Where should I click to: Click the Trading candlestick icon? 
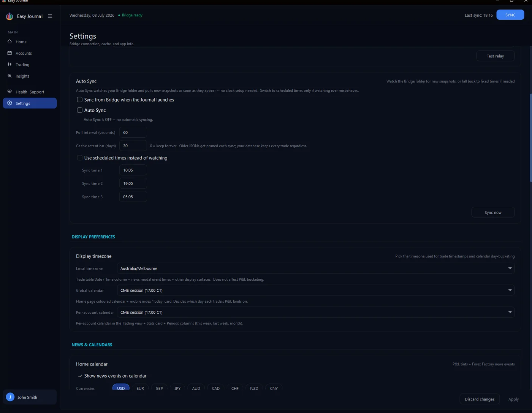coord(9,65)
